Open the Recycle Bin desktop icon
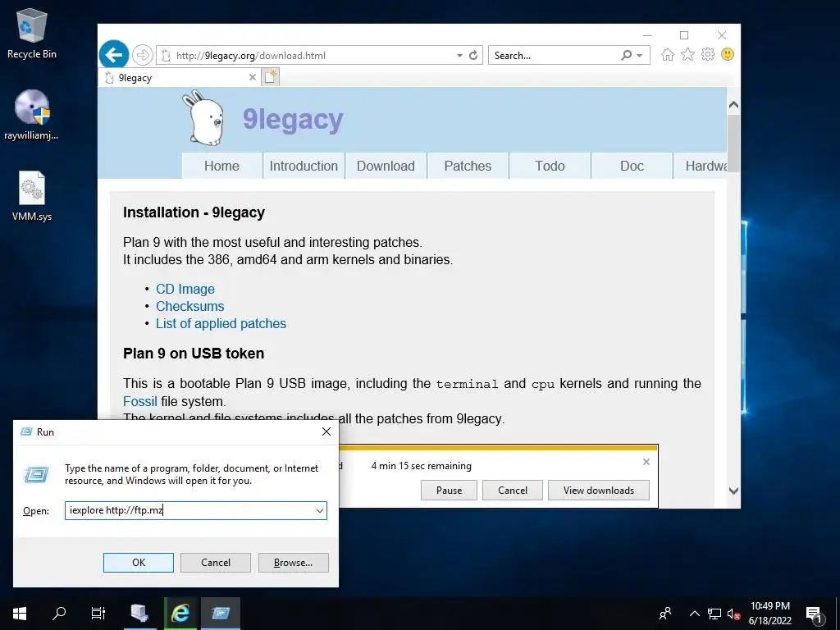The image size is (840, 630). point(32,34)
